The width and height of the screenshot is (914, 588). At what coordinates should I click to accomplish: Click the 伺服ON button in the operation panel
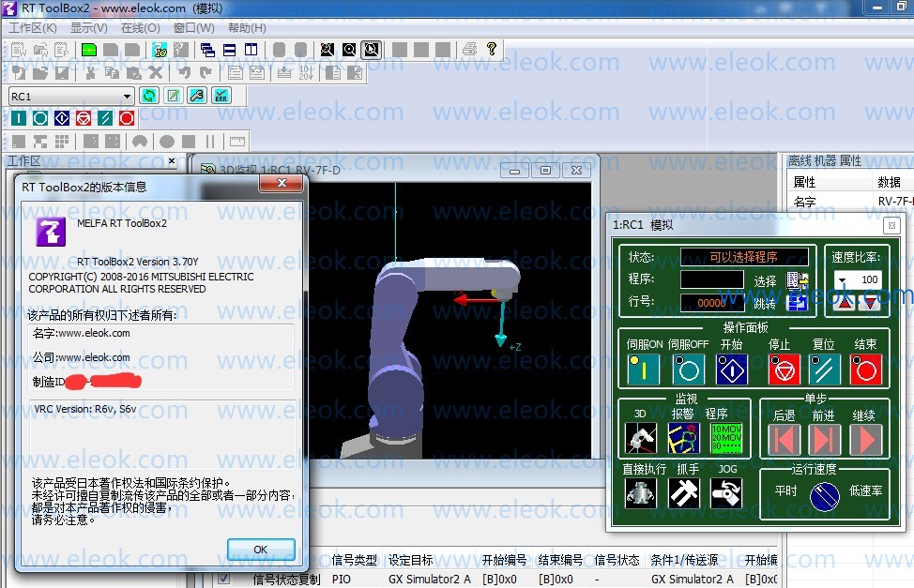point(644,369)
